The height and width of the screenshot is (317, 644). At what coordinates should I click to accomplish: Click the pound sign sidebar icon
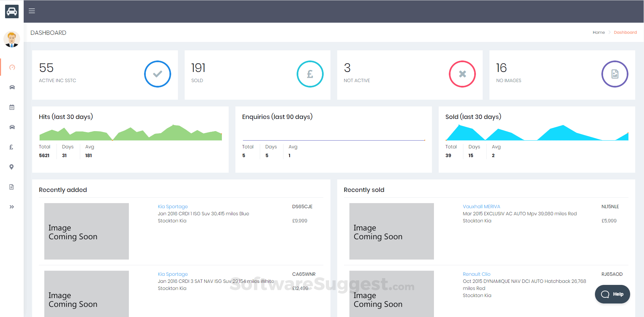[x=11, y=147]
